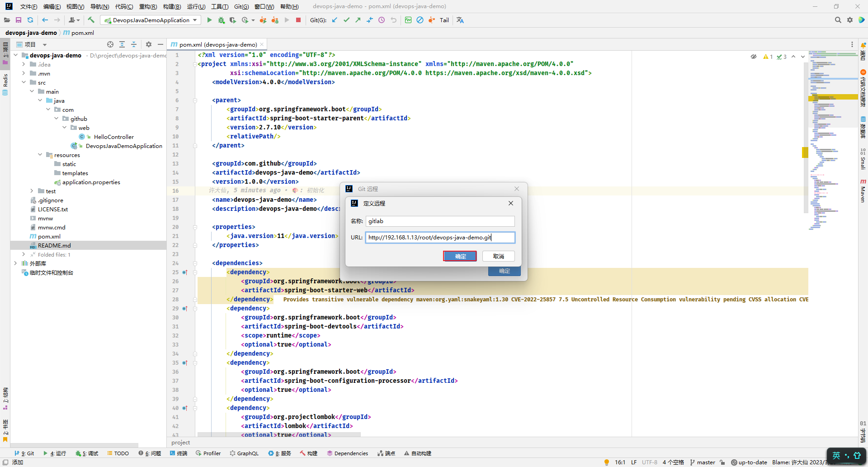Click 取消 in the 定义远程 dialog
This screenshot has width=868, height=467.
(x=499, y=256)
